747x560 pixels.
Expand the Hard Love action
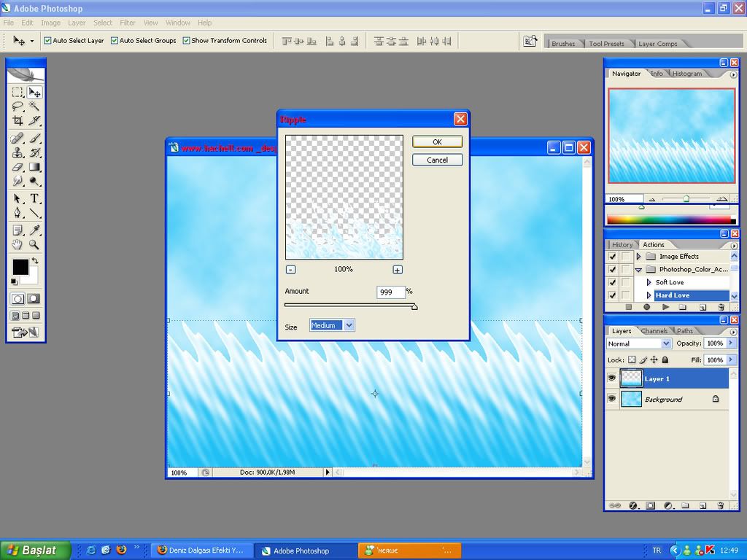(x=649, y=295)
